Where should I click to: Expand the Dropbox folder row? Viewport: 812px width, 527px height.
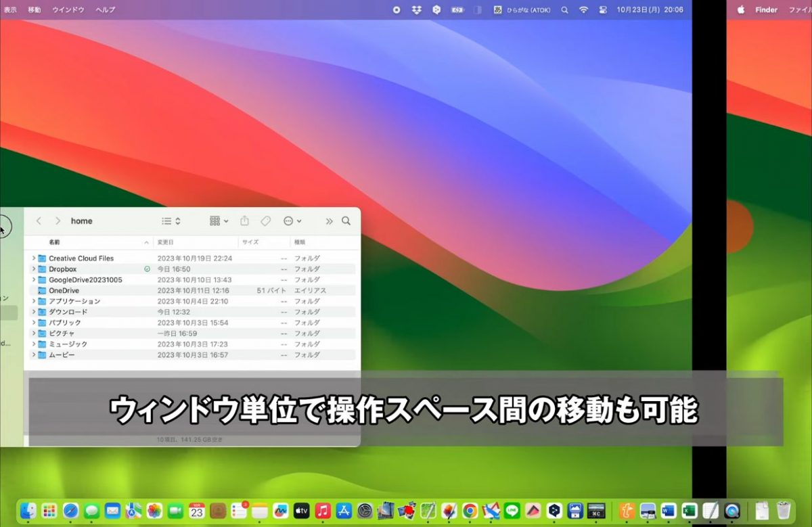pos(34,269)
